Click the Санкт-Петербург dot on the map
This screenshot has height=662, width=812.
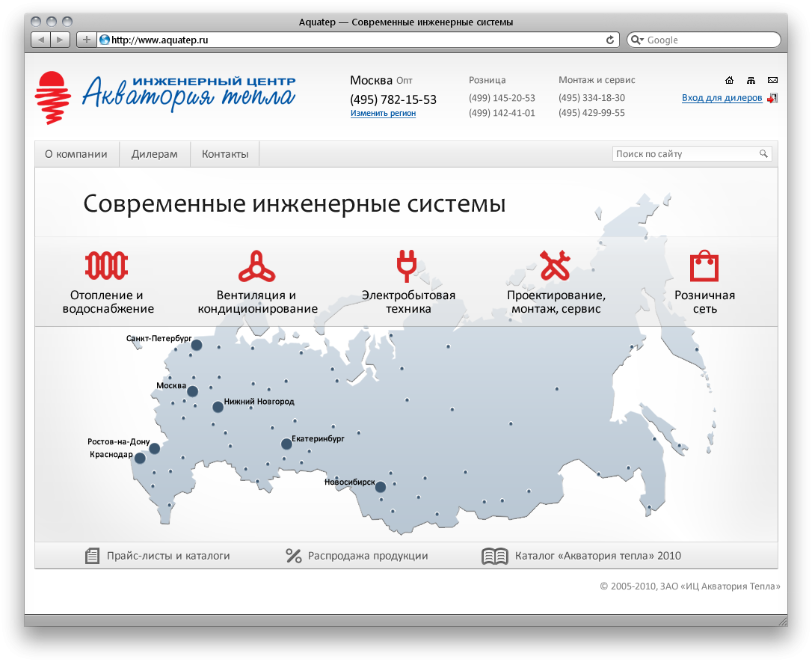[197, 345]
